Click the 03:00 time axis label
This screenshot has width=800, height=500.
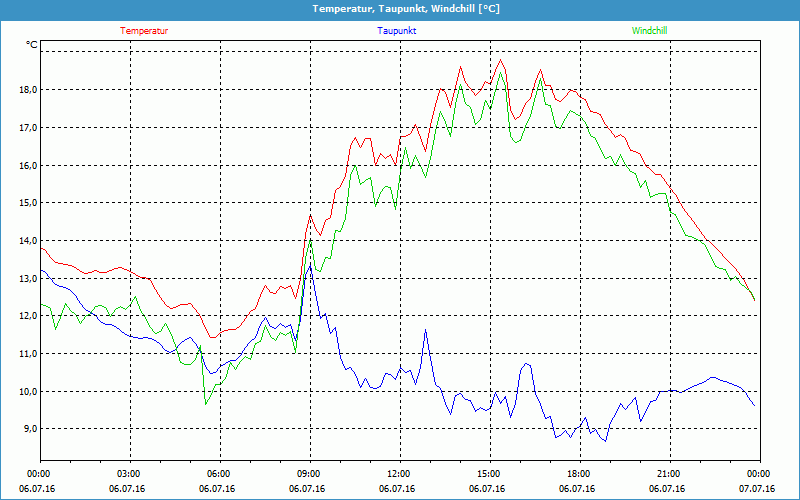click(x=130, y=474)
